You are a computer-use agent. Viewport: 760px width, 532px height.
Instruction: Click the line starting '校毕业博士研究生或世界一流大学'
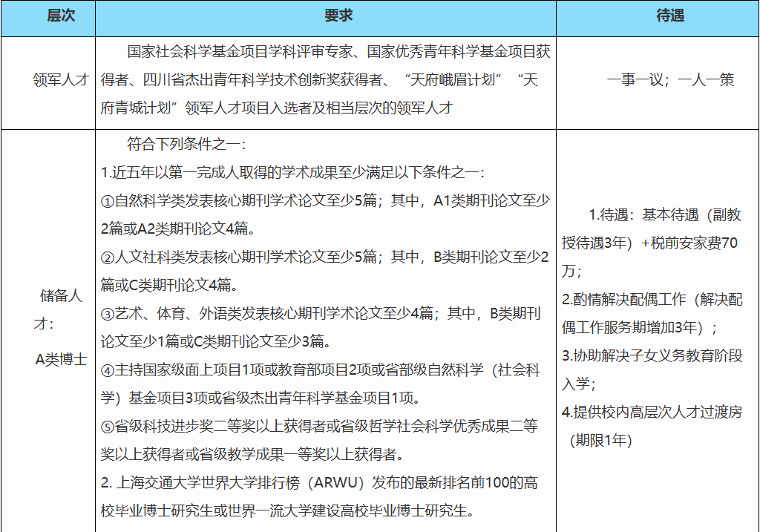(288, 510)
